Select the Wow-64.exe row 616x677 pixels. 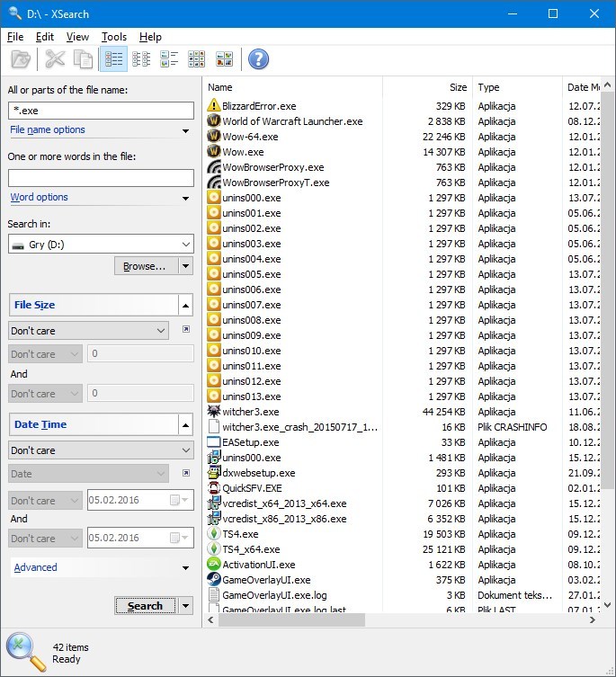pyautogui.click(x=402, y=137)
